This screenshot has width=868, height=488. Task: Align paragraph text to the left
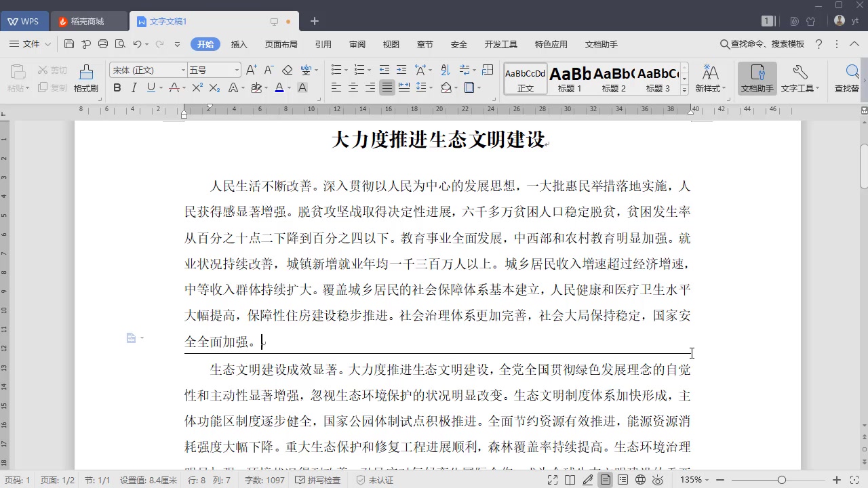336,87
